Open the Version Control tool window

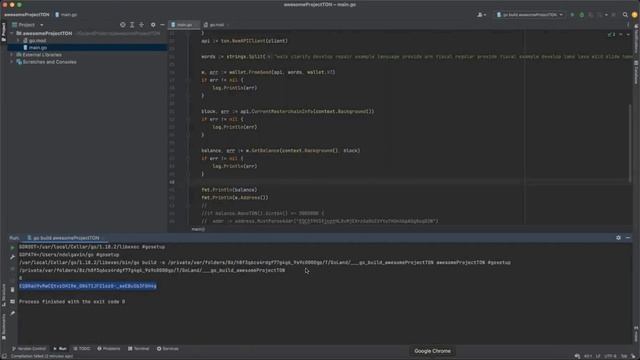point(29,349)
